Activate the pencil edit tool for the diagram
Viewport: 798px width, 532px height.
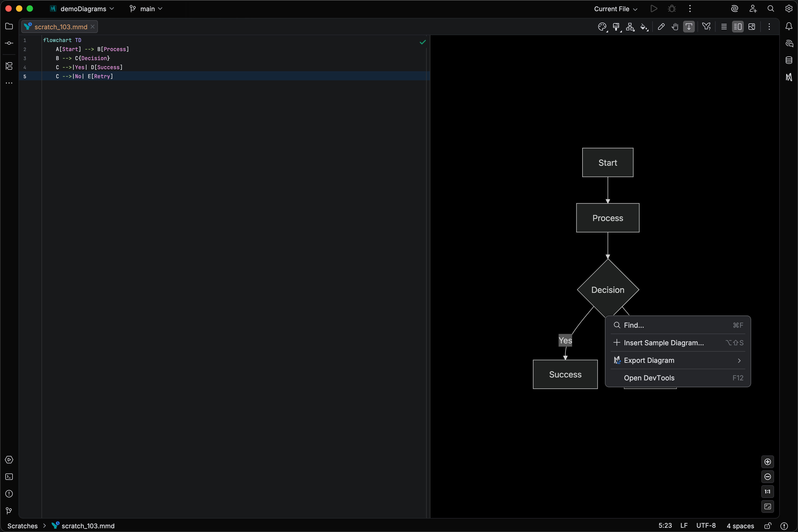pos(661,27)
